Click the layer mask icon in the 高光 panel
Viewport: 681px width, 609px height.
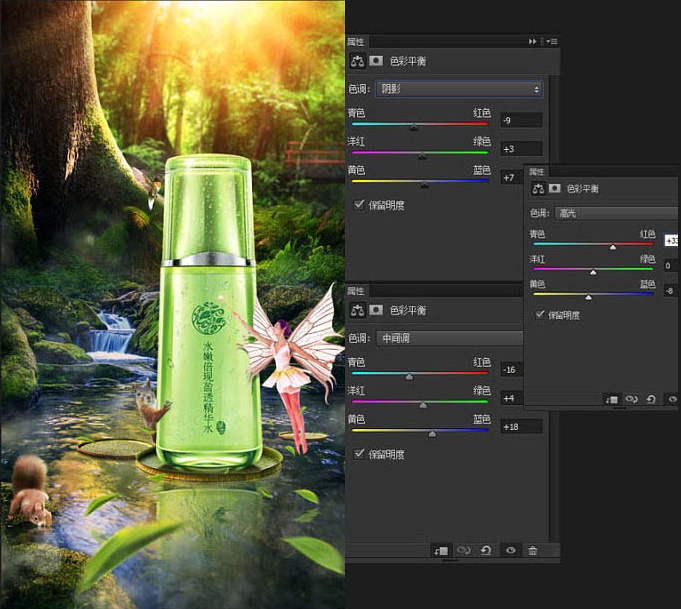click(x=555, y=188)
